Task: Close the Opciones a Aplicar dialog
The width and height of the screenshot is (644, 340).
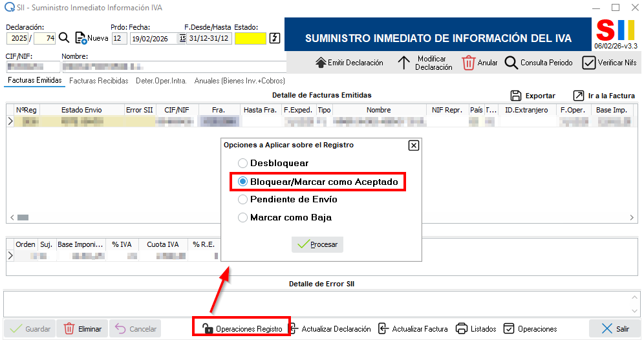Action: 414,145
